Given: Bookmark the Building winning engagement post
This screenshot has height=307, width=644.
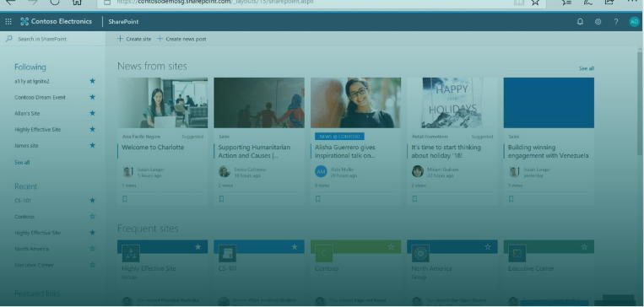Looking at the screenshot, I should pos(511,199).
